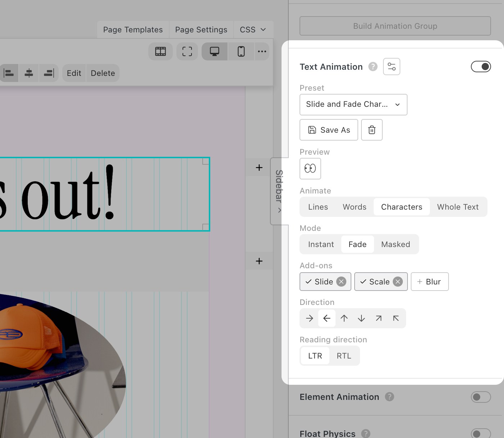
Task: Select the up arrow direction
Action: 344,318
